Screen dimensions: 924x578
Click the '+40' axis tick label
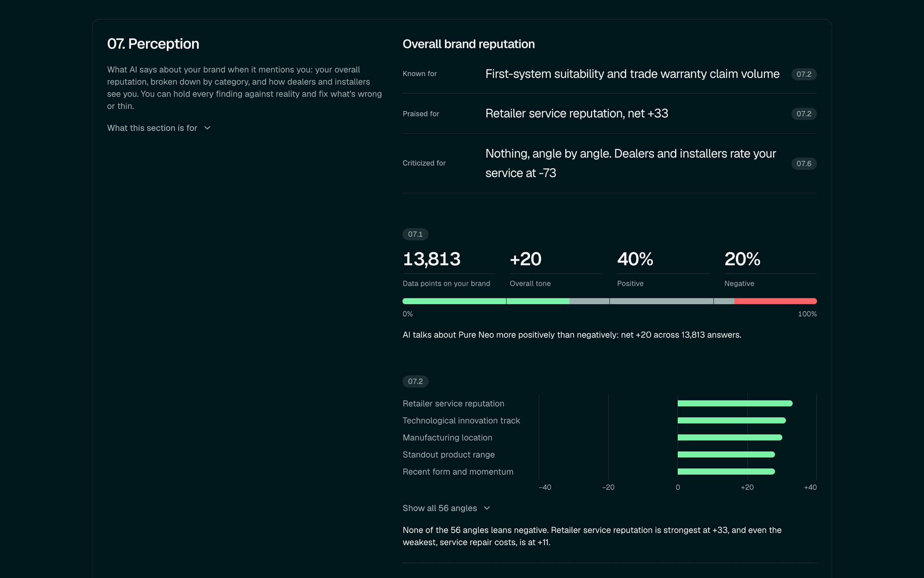coord(810,487)
